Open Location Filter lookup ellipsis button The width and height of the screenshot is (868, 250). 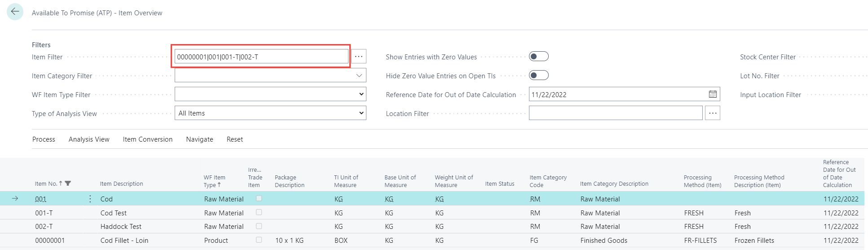(712, 113)
